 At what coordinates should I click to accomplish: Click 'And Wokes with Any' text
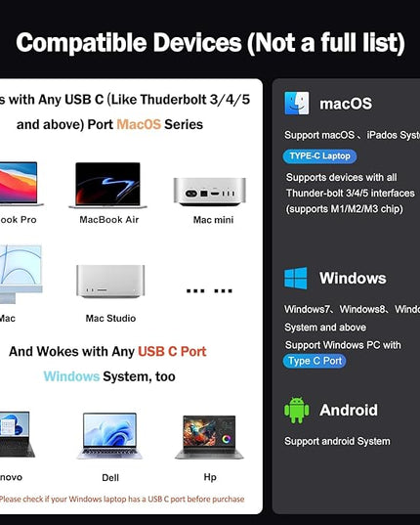tap(71, 352)
